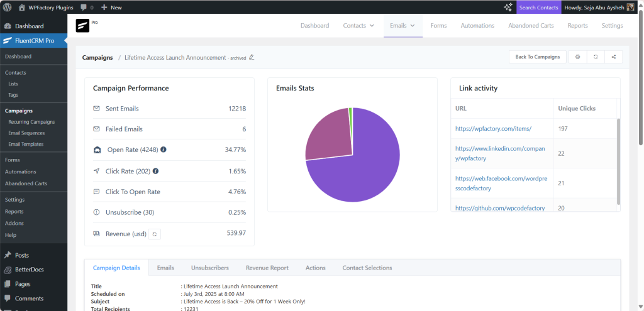
Task: Click the Open Rate info icon
Action: (x=164, y=150)
